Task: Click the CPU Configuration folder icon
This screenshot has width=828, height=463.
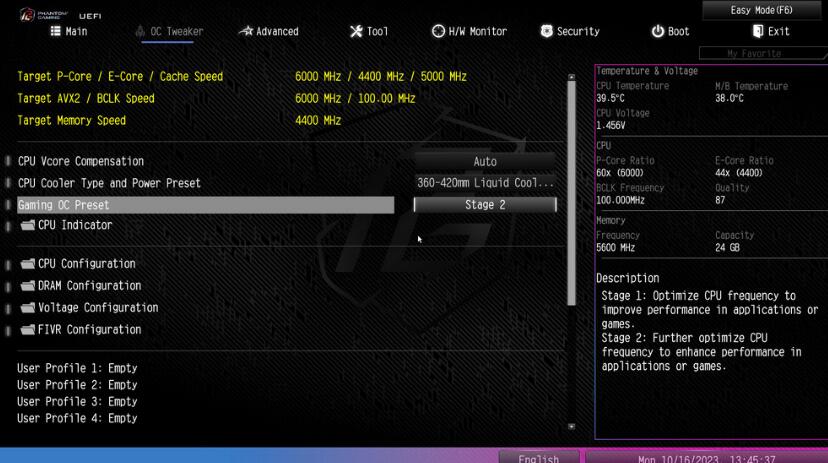Action: 27,264
